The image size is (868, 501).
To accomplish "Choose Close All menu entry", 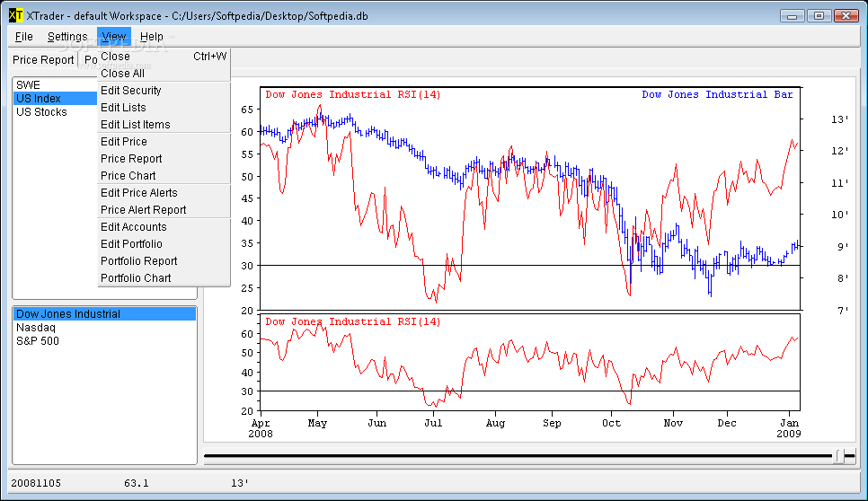I will 164,74.
